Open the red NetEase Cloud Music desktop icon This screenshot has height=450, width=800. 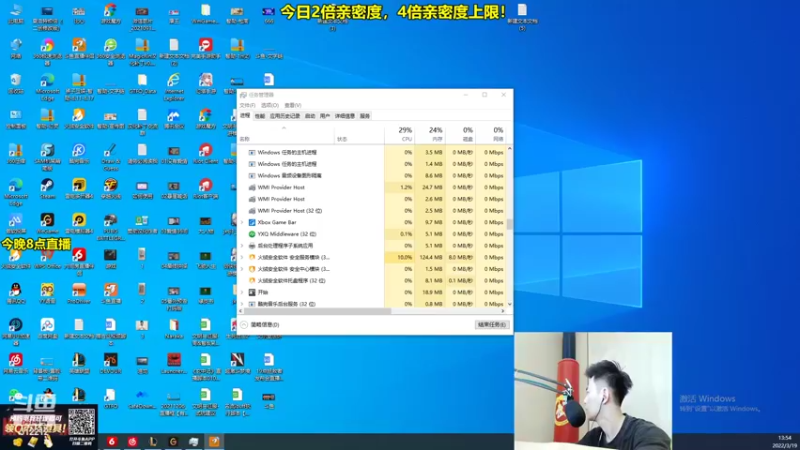pos(16,363)
